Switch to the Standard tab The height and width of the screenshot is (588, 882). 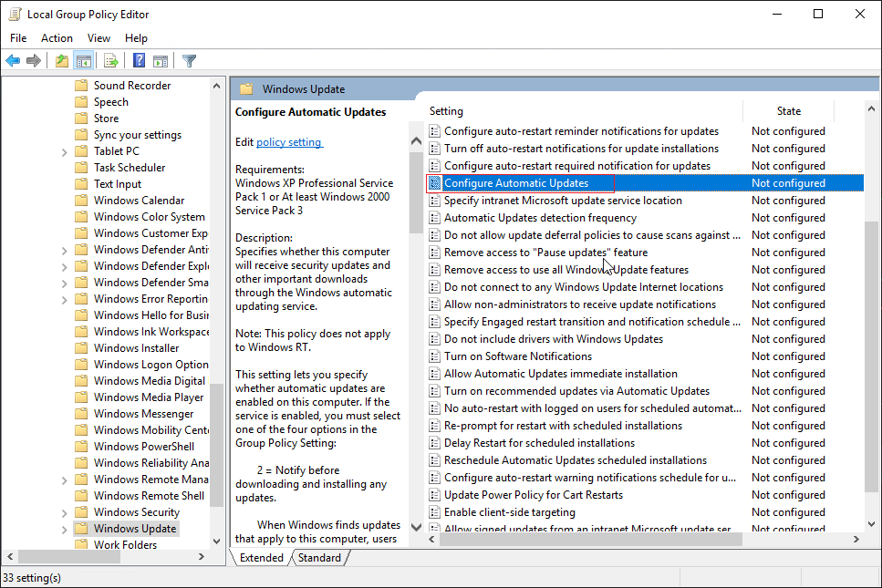click(x=319, y=558)
